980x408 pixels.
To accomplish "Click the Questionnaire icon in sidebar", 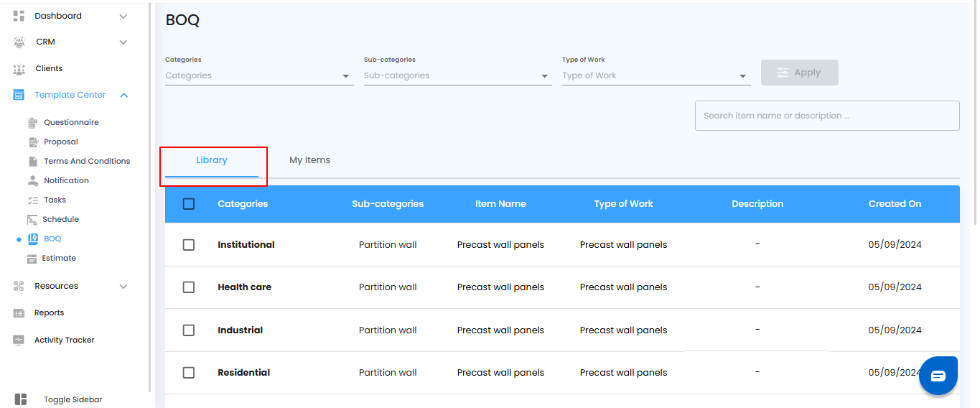I will coord(32,123).
